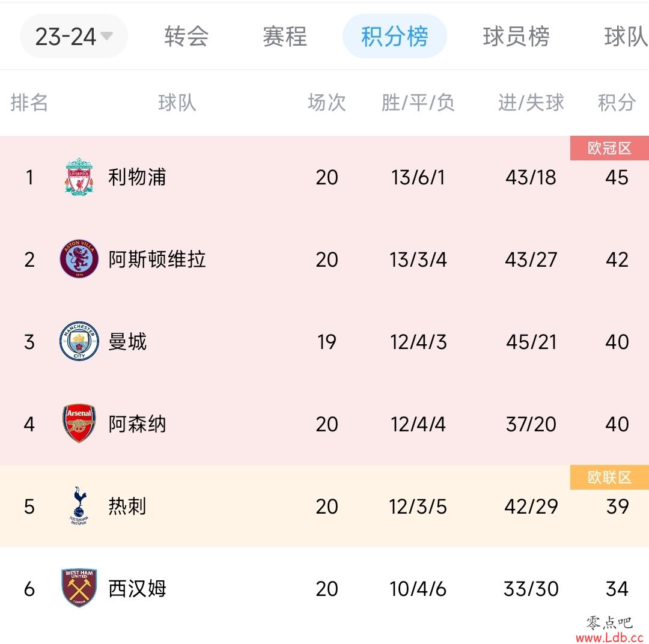Click the Manchester City club crest
Image resolution: width=649 pixels, height=644 pixels.
[79, 341]
